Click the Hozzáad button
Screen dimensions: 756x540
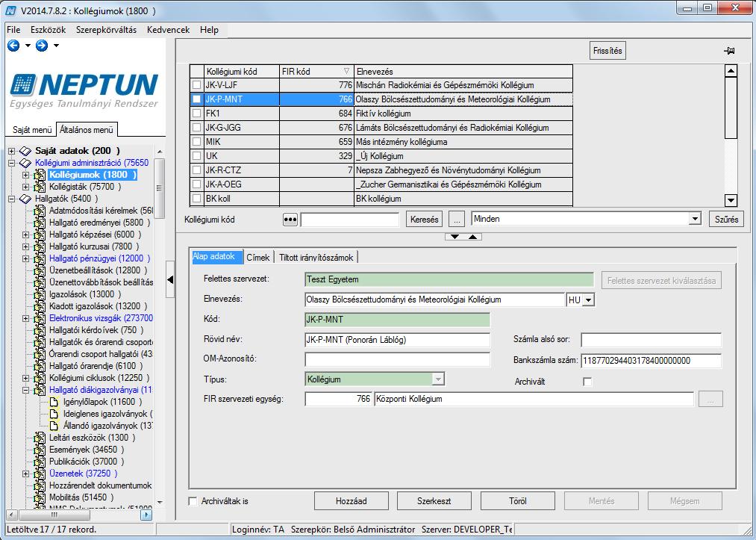tap(351, 501)
